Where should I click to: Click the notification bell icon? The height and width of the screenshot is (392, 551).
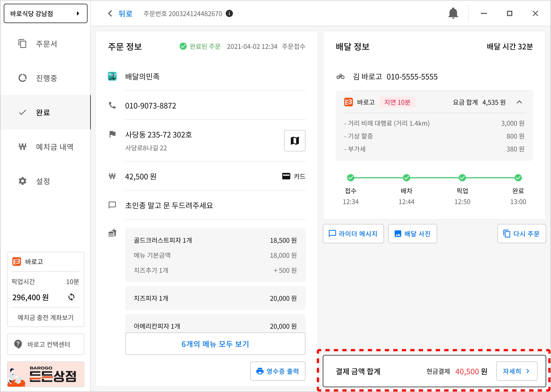pos(453,13)
